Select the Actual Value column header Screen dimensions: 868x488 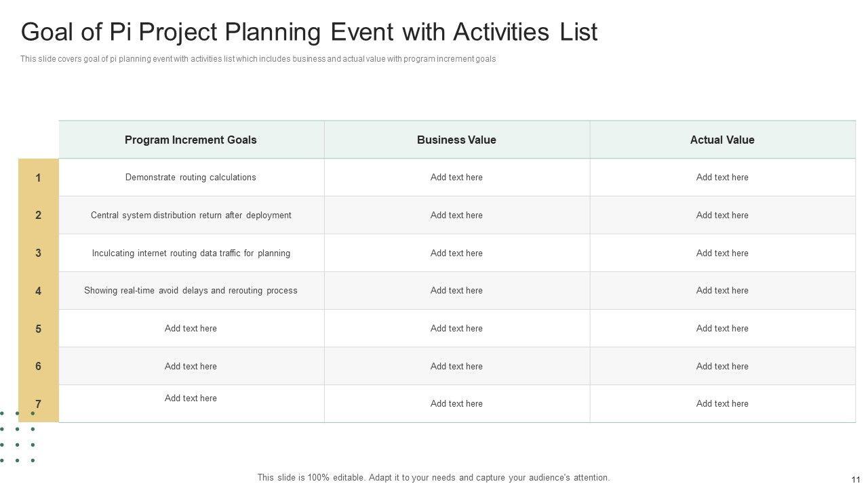[722, 140]
